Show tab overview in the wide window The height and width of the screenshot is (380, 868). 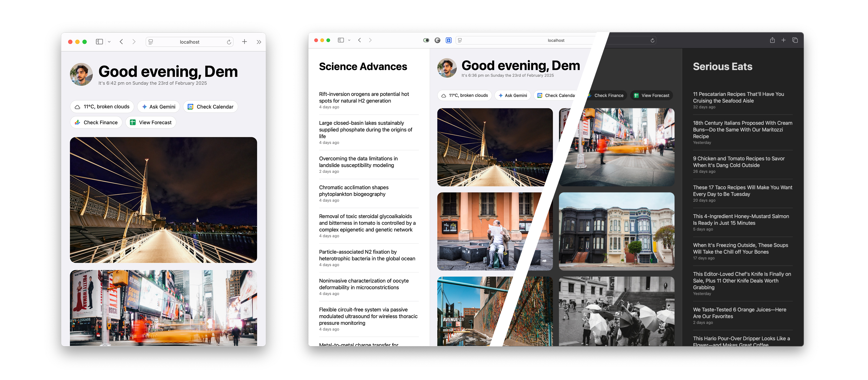click(795, 40)
